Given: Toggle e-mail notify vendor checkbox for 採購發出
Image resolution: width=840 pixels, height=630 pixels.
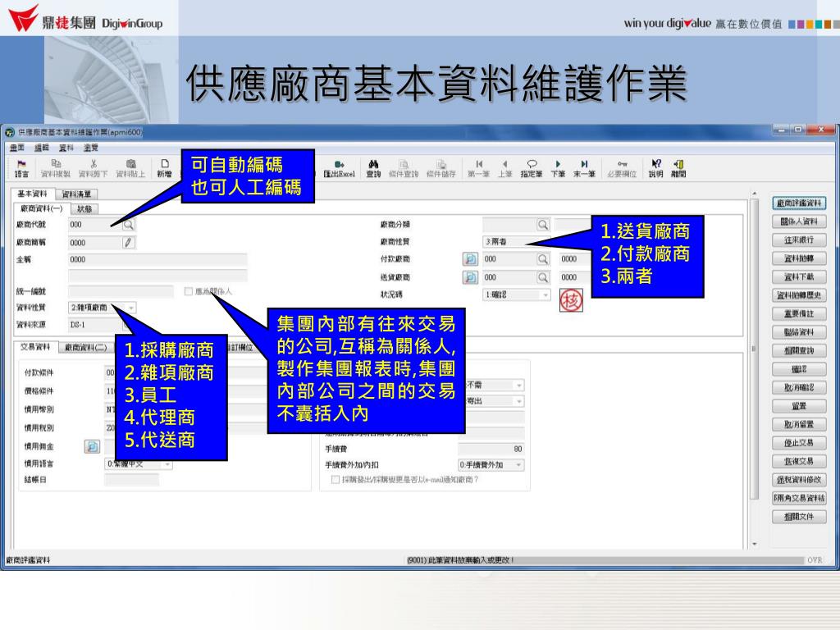Looking at the screenshot, I should [336, 479].
